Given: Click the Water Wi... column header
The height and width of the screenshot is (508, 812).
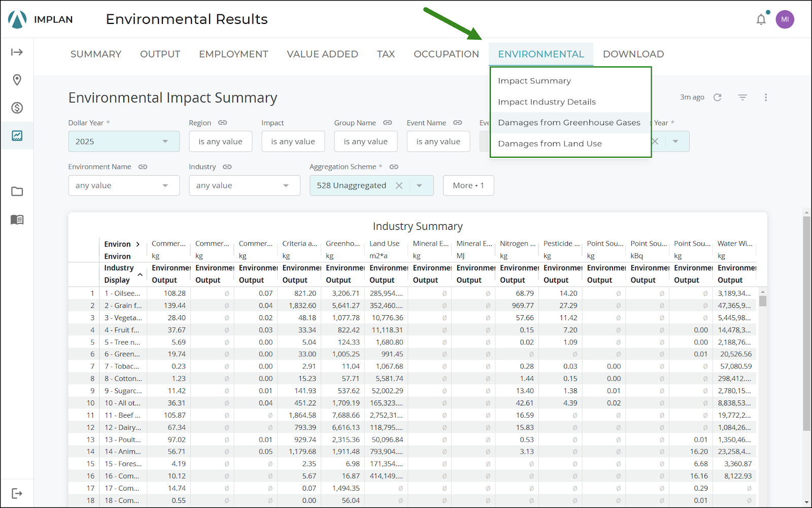Looking at the screenshot, I should click(x=735, y=244).
